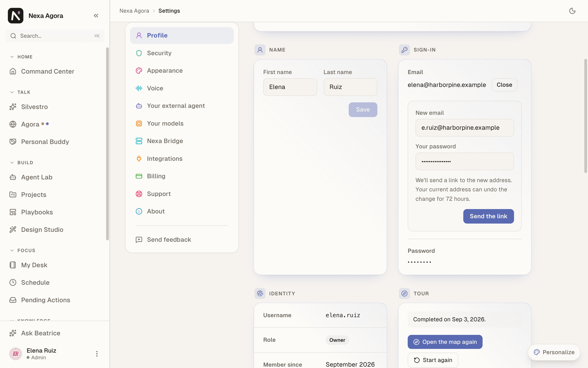This screenshot has width=588, height=368.
Task: Focus the First name field
Action: click(290, 87)
